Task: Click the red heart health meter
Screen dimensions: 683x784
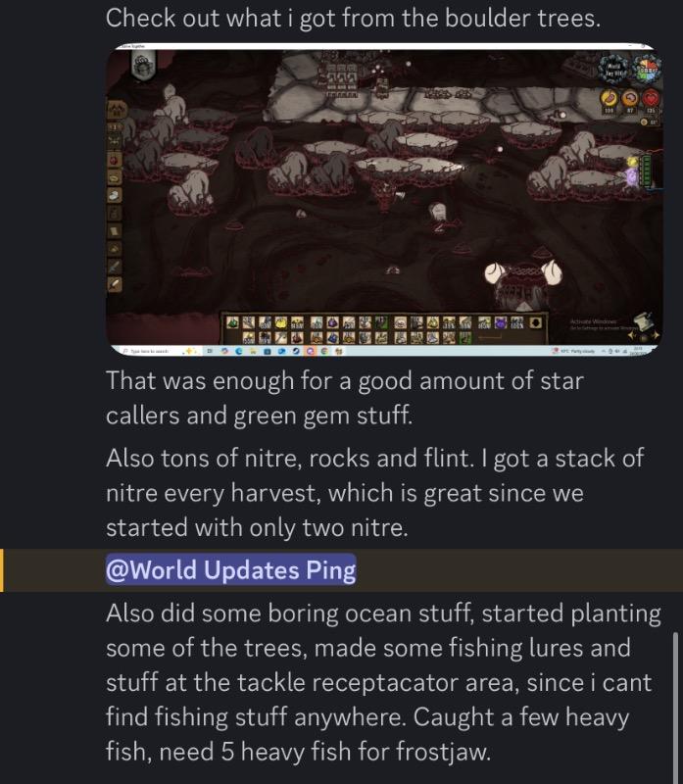Action: coord(650,97)
